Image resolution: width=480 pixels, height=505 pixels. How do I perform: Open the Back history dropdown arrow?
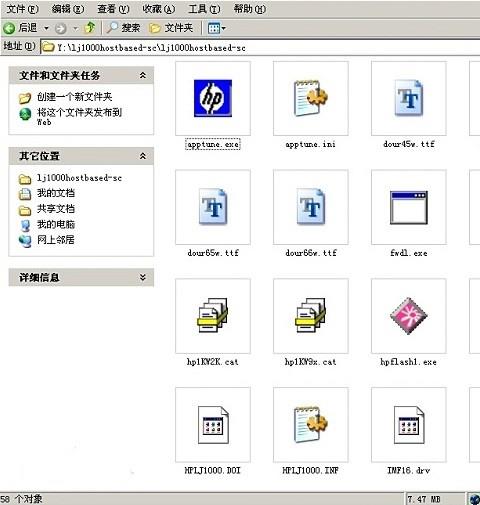click(x=46, y=28)
